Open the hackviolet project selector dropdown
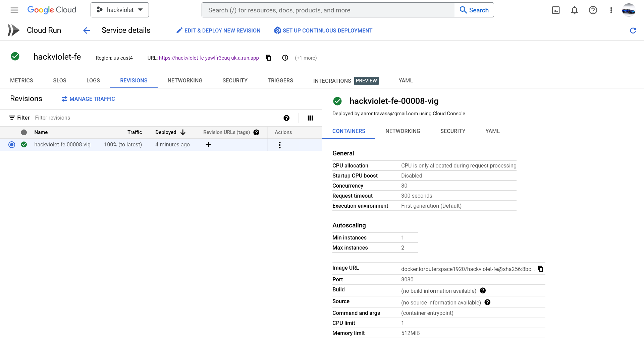Viewport: 644px width, 346px height. [x=120, y=10]
